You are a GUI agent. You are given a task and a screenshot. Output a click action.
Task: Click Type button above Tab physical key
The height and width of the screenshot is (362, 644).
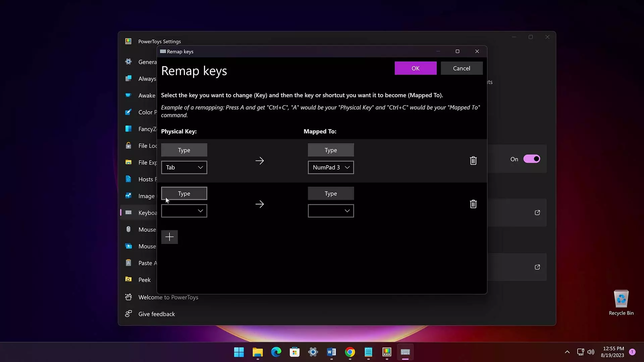[184, 150]
